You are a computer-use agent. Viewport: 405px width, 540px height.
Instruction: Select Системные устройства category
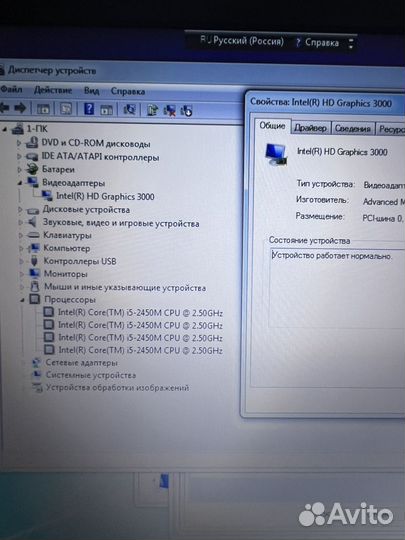pyautogui.click(x=91, y=375)
